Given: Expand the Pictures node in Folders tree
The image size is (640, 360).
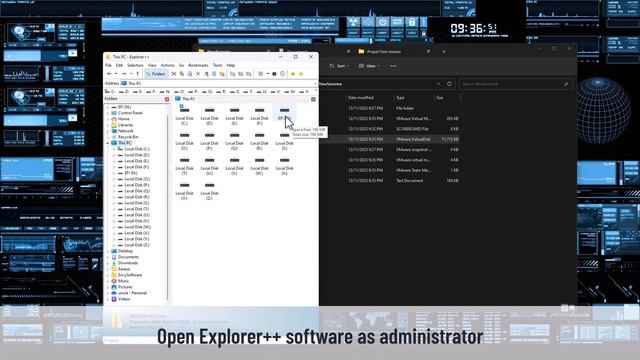Looking at the screenshot, I should pyautogui.click(x=108, y=287).
